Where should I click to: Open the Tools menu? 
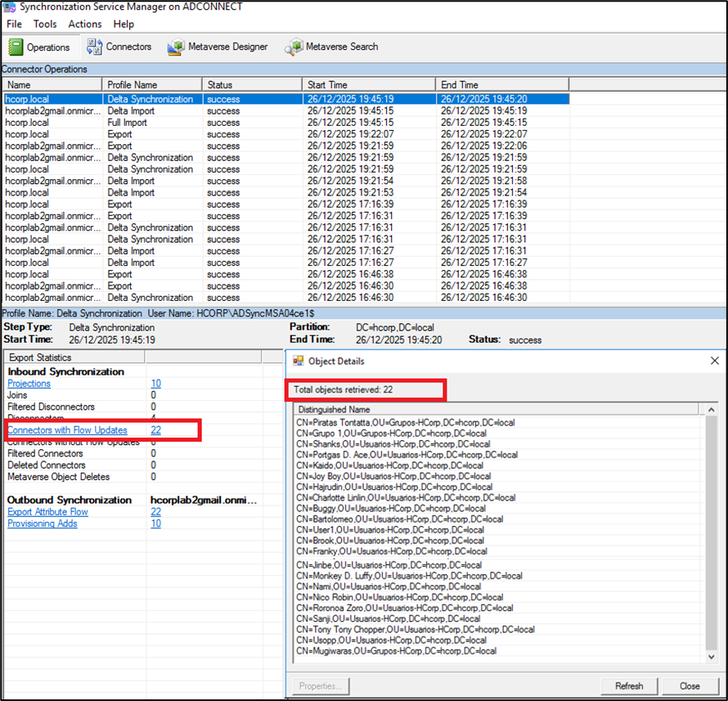[45, 25]
